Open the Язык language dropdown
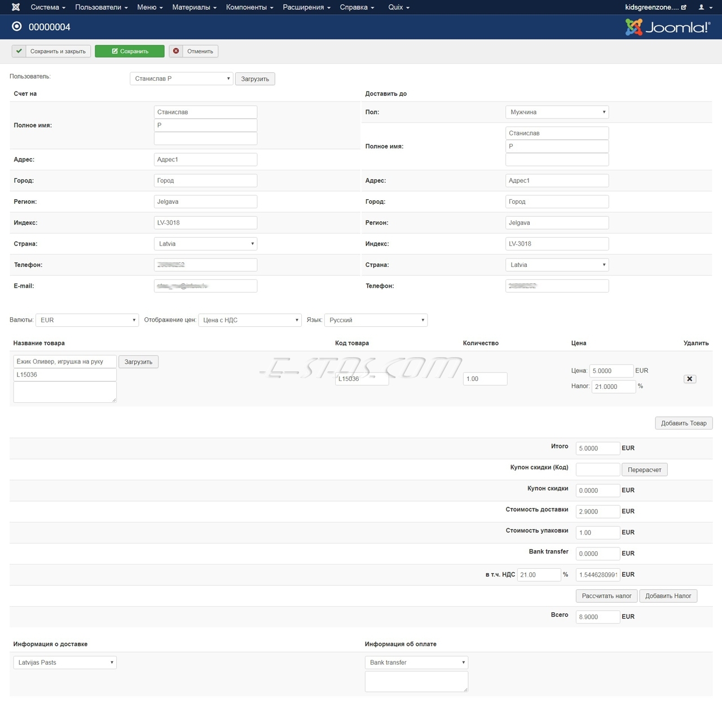Image resolution: width=722 pixels, height=728 pixels. 376,320
